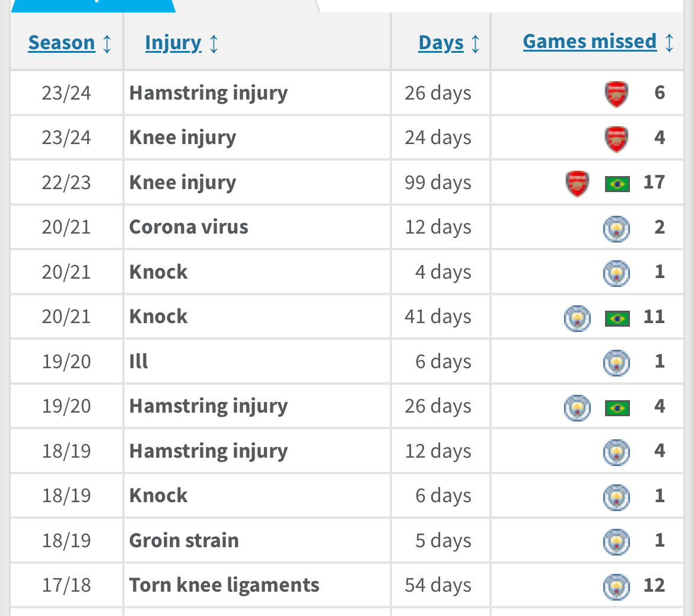
Task: Sort table by Season column link
Action: coord(62,43)
